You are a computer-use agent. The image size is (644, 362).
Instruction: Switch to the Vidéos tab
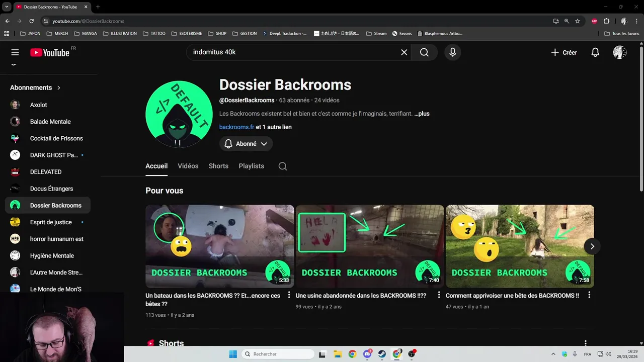(188, 166)
